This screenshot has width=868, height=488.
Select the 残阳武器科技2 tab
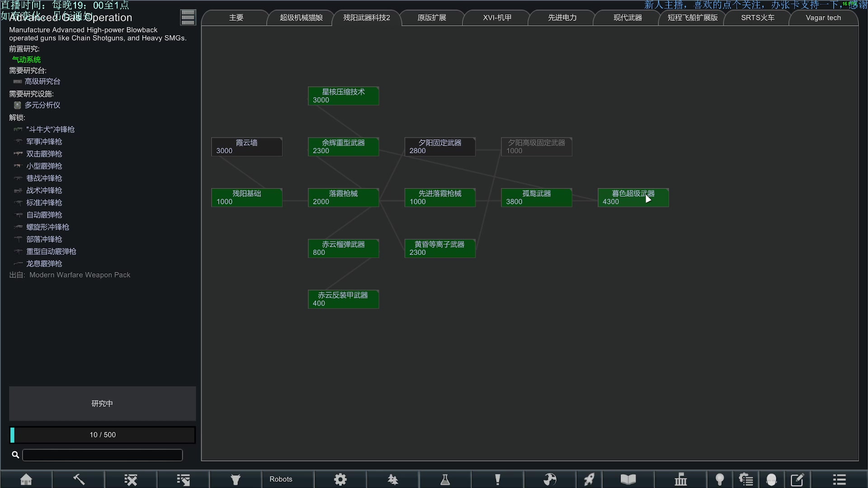coord(367,18)
